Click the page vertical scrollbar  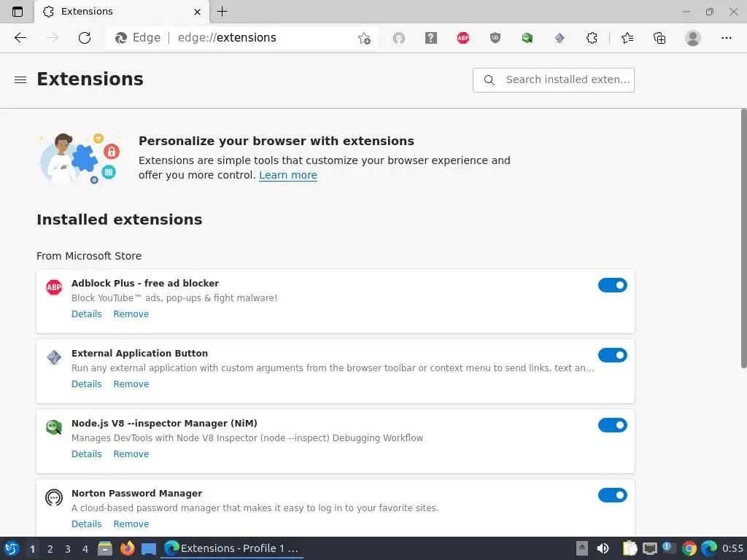(743, 238)
